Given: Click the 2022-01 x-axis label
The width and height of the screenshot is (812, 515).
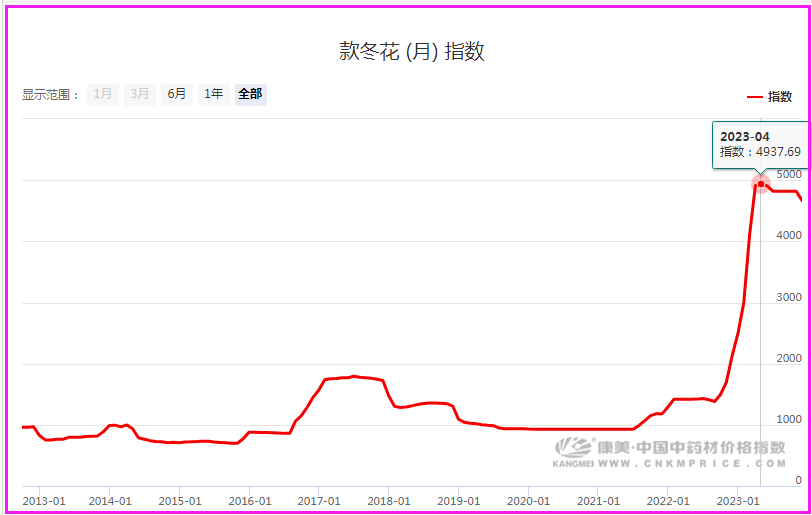Looking at the screenshot, I should click(x=668, y=501).
